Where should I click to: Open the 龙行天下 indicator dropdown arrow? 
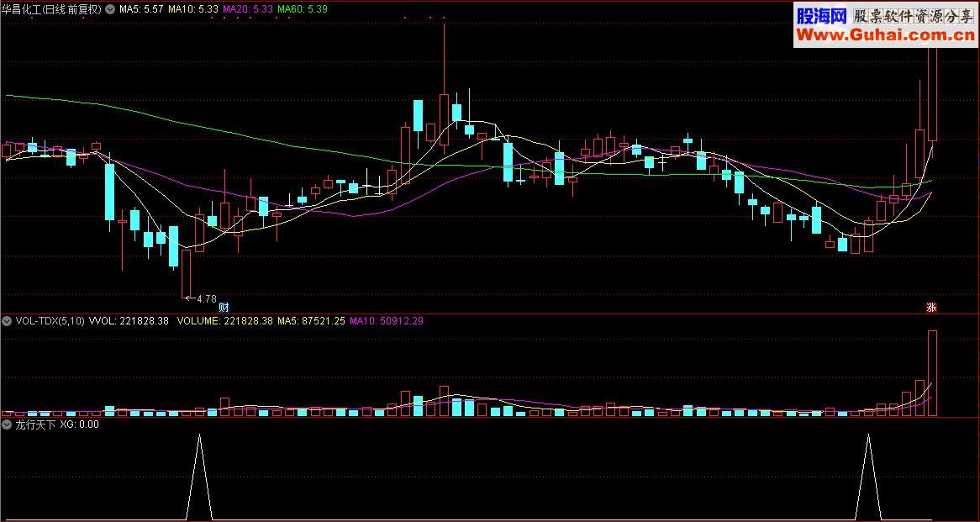point(8,424)
